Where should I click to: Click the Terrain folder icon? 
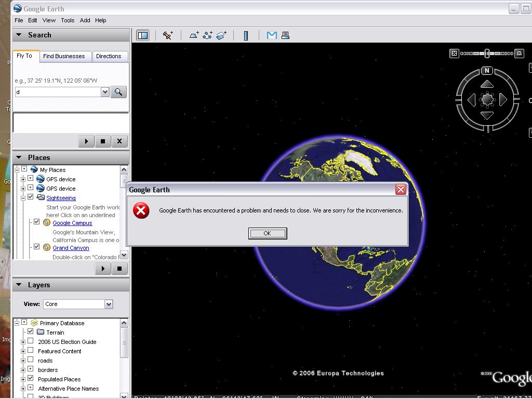coord(41,332)
